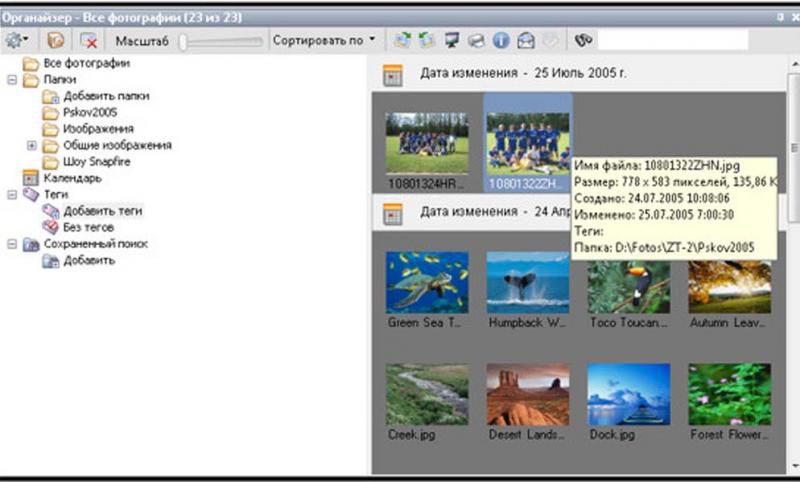Open the gear settings dropdown in toolbar
The height and width of the screenshot is (482, 800).
[17, 41]
